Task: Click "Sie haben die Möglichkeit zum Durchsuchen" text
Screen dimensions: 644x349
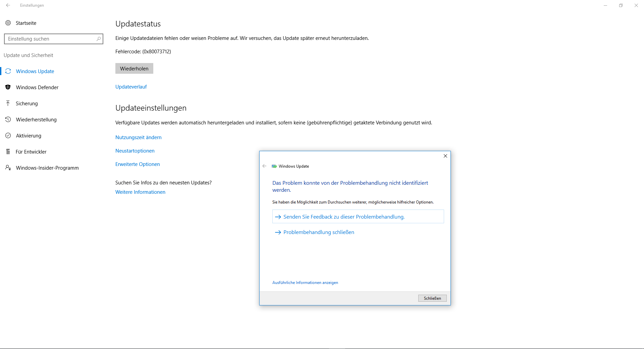Action: click(x=353, y=202)
